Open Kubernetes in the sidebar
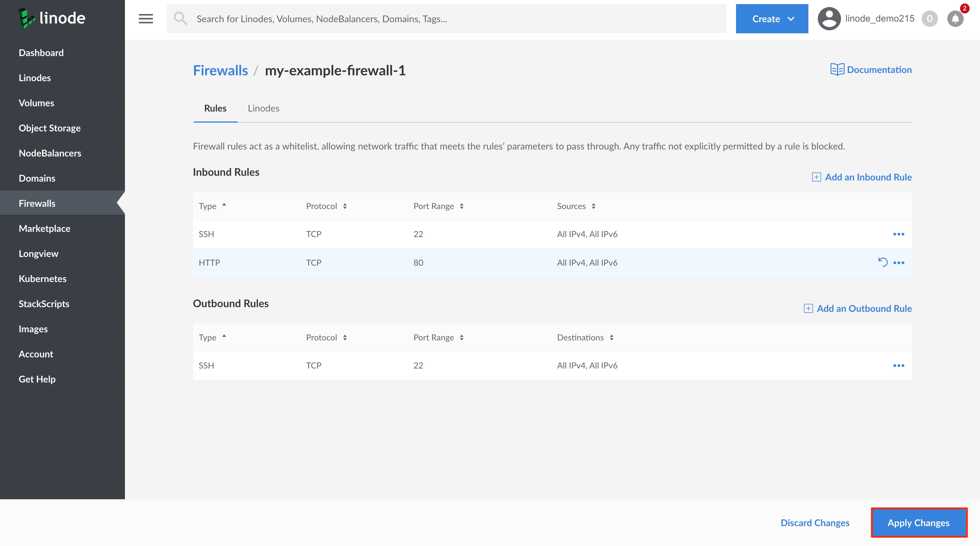980x546 pixels. 43,279
